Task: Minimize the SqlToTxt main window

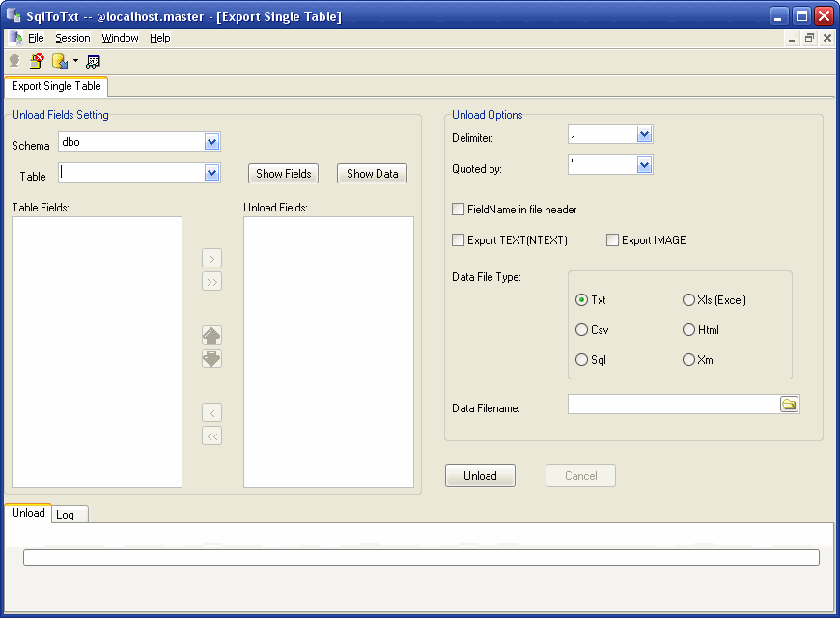Action: [x=779, y=16]
